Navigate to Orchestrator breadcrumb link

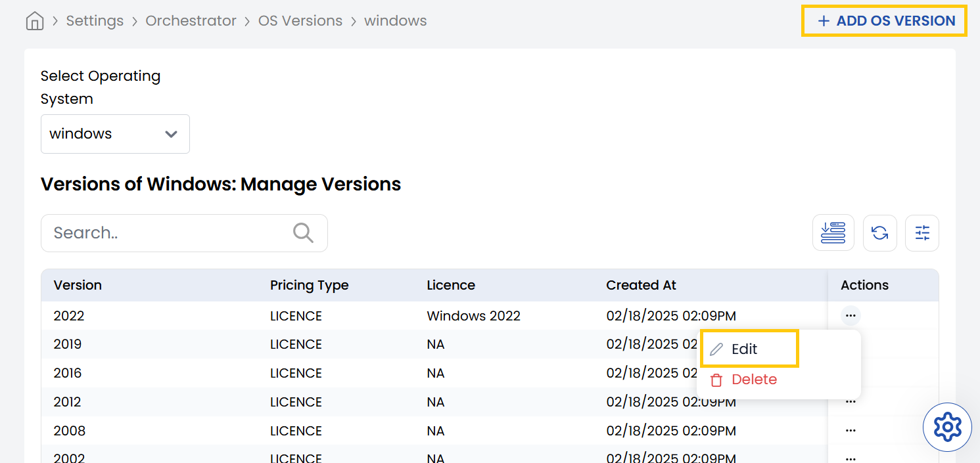click(x=191, y=21)
